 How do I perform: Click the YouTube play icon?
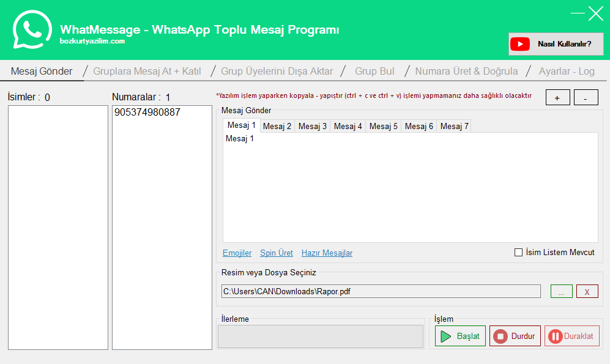pos(520,44)
